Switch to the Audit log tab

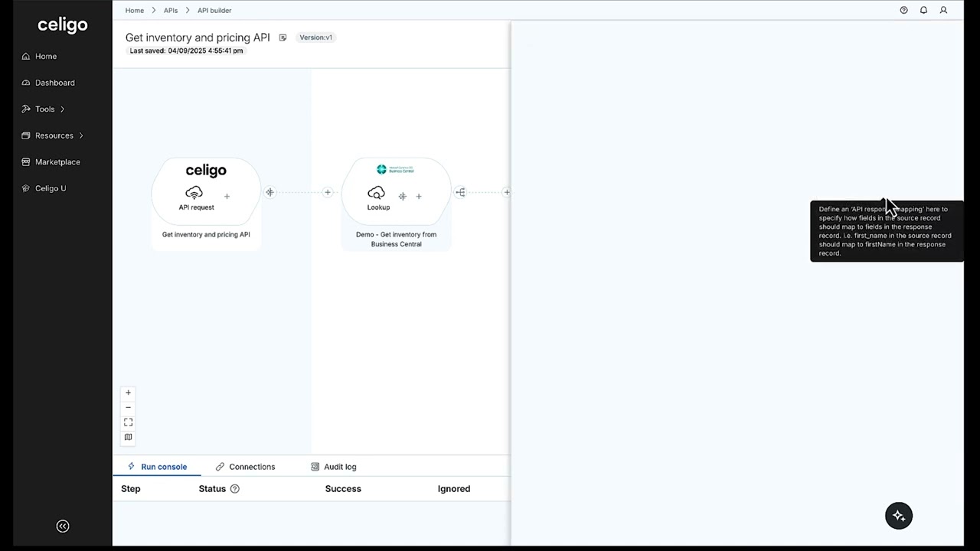click(333, 467)
